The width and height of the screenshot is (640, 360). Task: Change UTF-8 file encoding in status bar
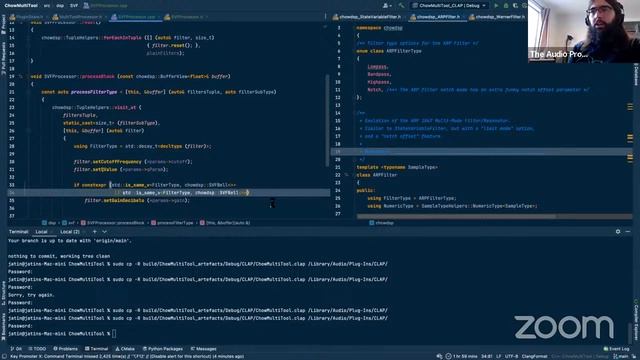[x=511, y=356]
